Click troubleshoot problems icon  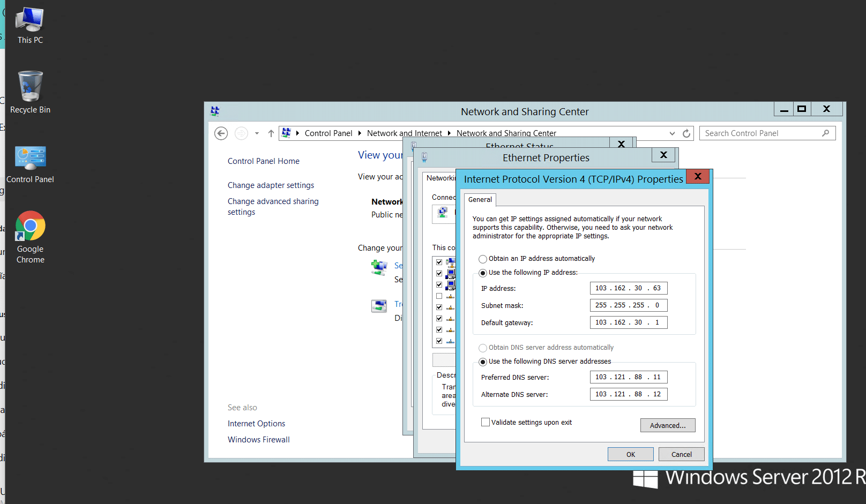(379, 306)
